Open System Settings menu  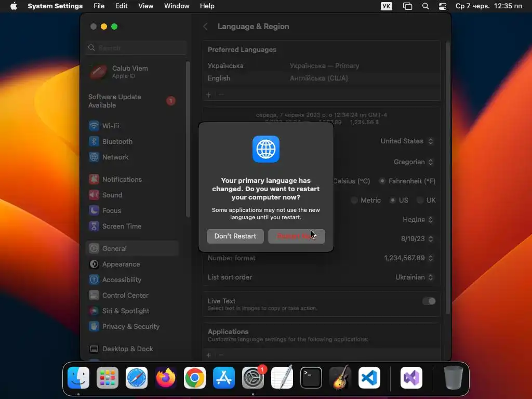click(55, 6)
